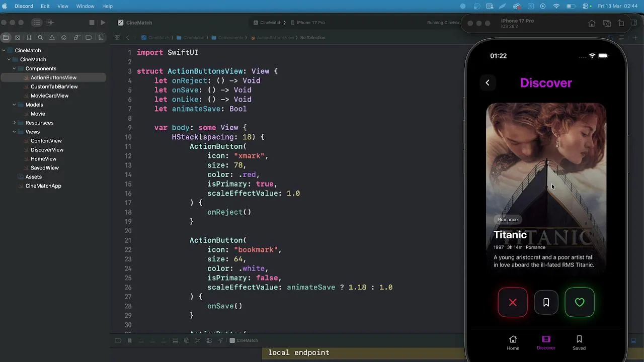Open the Components breadcrumb in jump bar
The height and width of the screenshot is (362, 644).
click(227, 38)
